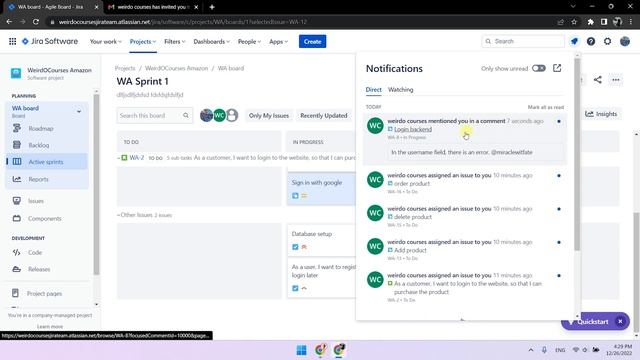640x360 pixels.
Task: Open the notifications bell icon
Action: tap(574, 41)
